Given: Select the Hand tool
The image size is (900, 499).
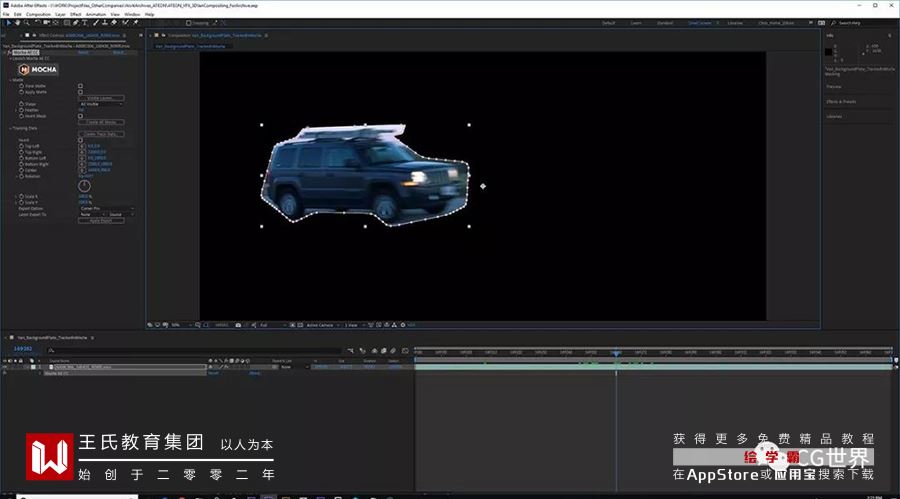Looking at the screenshot, I should click(17, 22).
